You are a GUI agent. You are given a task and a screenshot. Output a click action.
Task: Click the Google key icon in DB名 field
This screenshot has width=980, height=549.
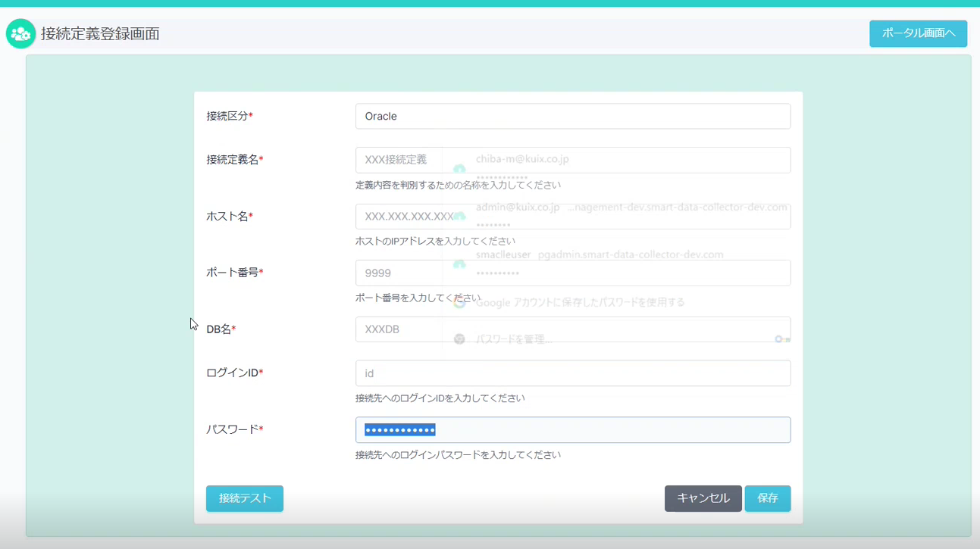782,339
